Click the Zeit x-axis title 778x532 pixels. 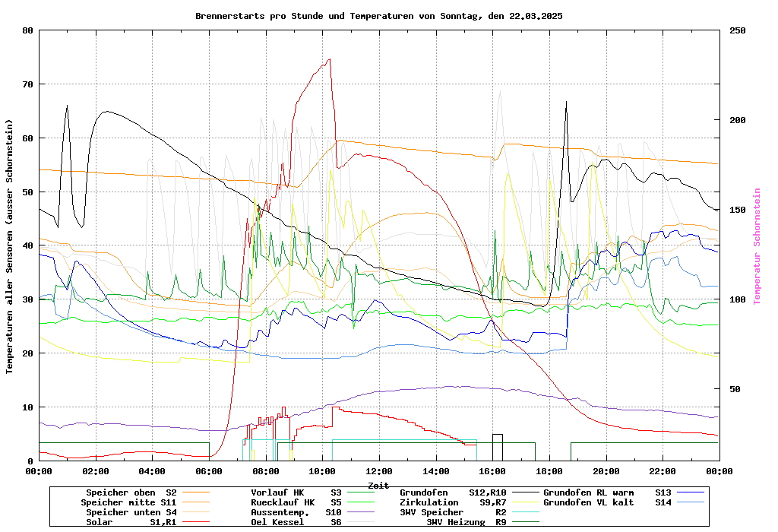click(378, 484)
